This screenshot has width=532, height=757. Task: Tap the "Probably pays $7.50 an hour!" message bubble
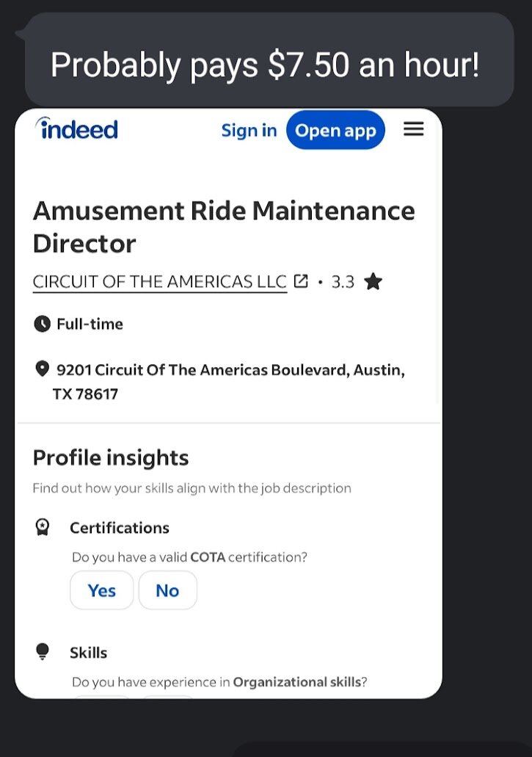269,59
